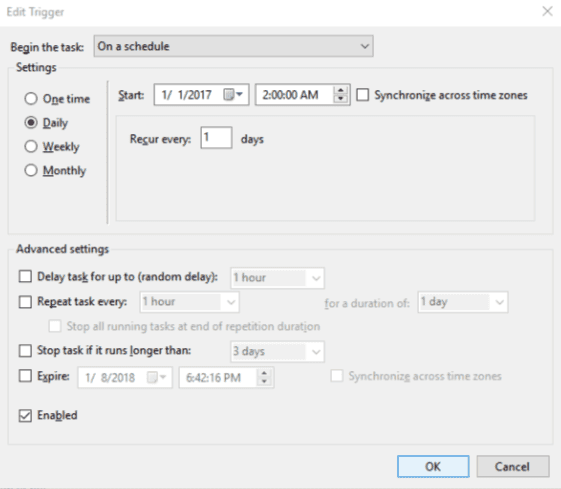Click the OK button
Viewport: 561px width, 489px height.
(433, 466)
